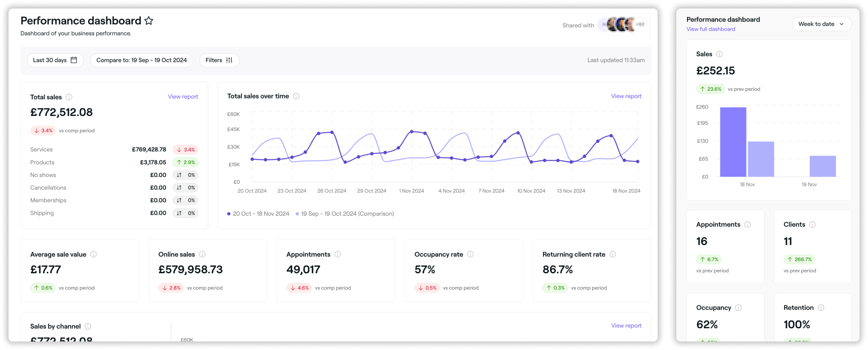Click the Average sale value 0.6% badge
Image resolution: width=868 pixels, height=350 pixels.
[43, 288]
